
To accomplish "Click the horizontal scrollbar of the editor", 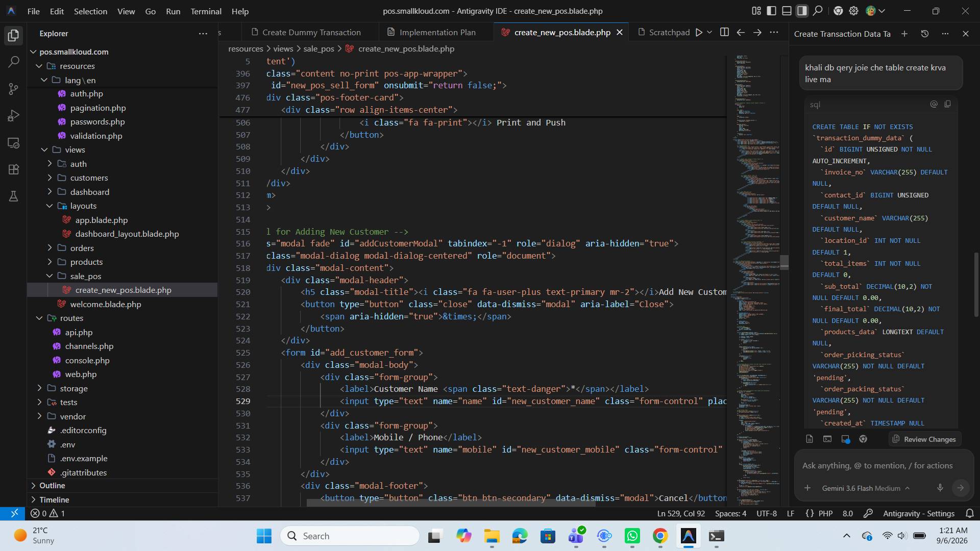I will point(451,503).
